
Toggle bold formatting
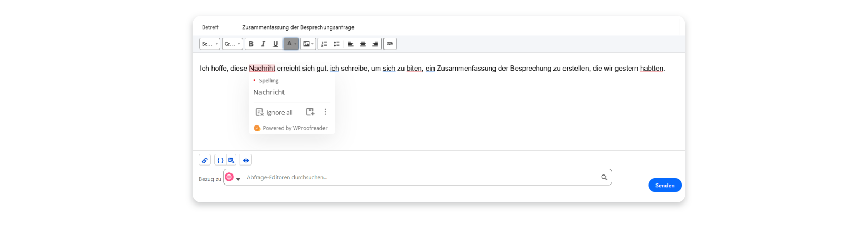coord(251,44)
